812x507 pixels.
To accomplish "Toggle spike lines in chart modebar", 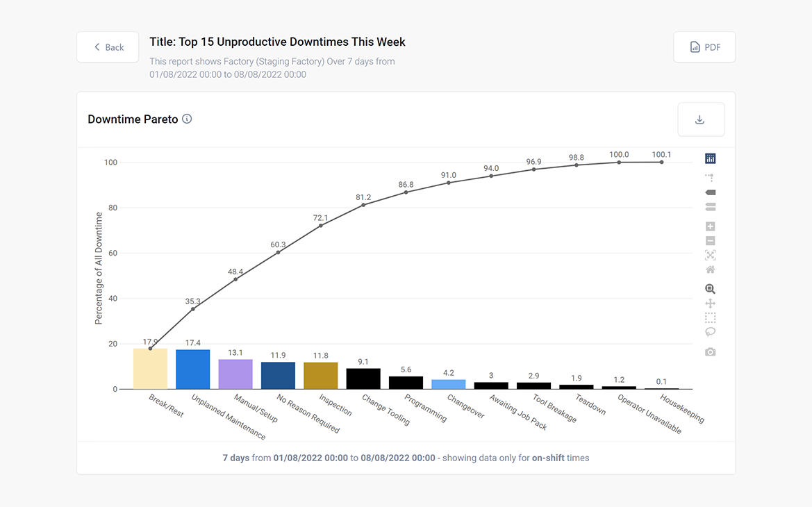I will (x=710, y=178).
